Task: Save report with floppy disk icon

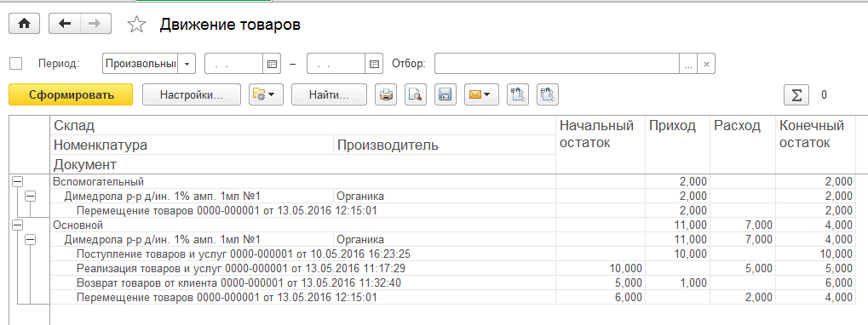Action: 445,94
